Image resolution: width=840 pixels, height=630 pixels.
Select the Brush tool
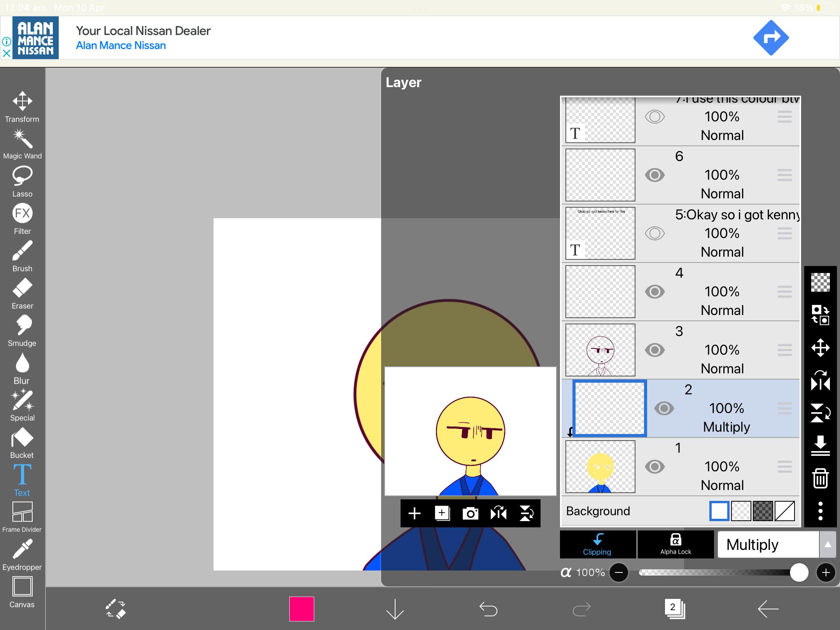[22, 256]
